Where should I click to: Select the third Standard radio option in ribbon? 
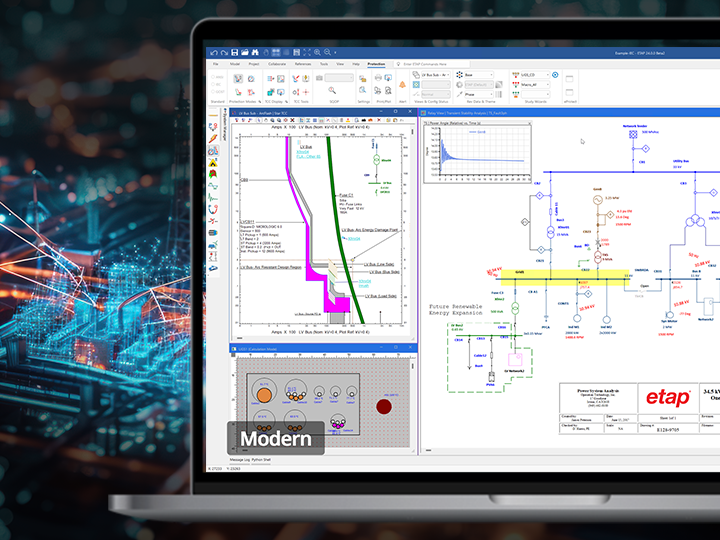tap(213, 91)
